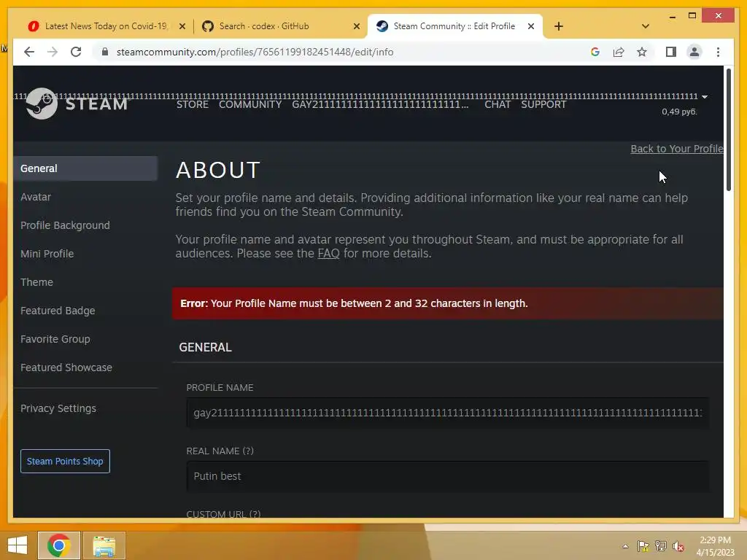The image size is (747, 560).
Task: Open the SUPPORT menu item
Action: click(543, 104)
